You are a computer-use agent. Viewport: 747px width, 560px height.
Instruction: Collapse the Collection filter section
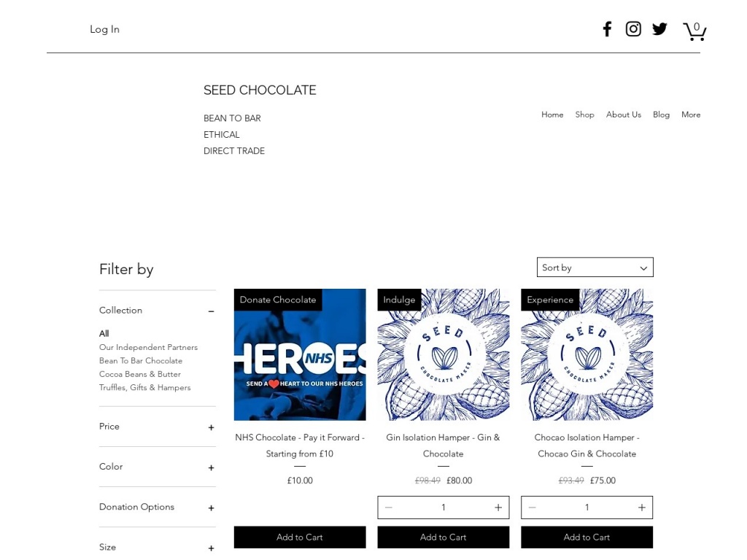(x=211, y=311)
